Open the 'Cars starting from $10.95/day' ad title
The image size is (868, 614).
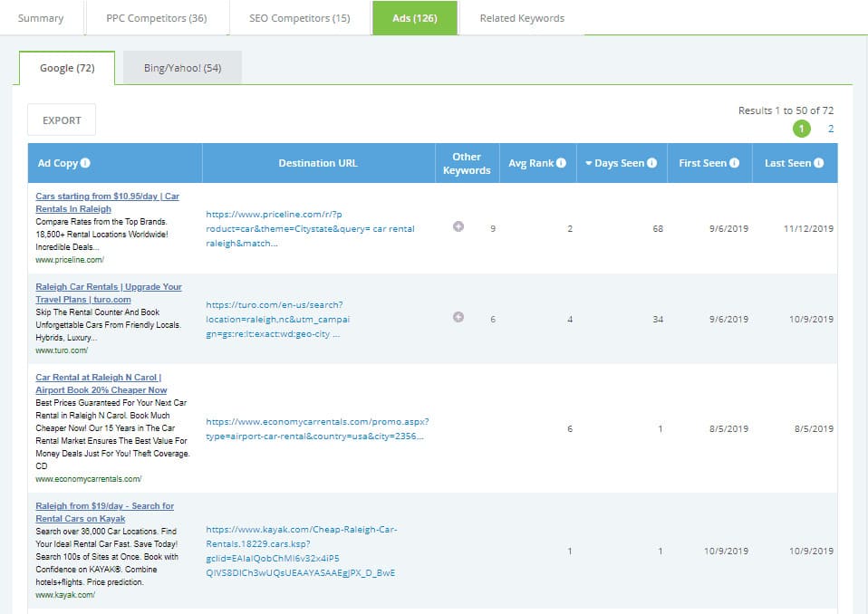108,203
